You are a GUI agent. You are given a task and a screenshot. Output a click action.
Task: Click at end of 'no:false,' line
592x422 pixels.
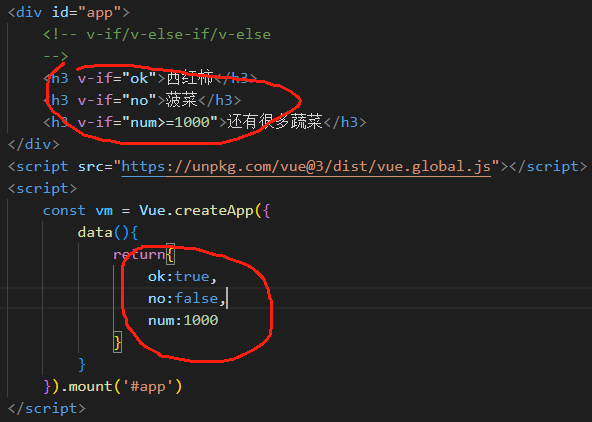pyautogui.click(x=227, y=299)
